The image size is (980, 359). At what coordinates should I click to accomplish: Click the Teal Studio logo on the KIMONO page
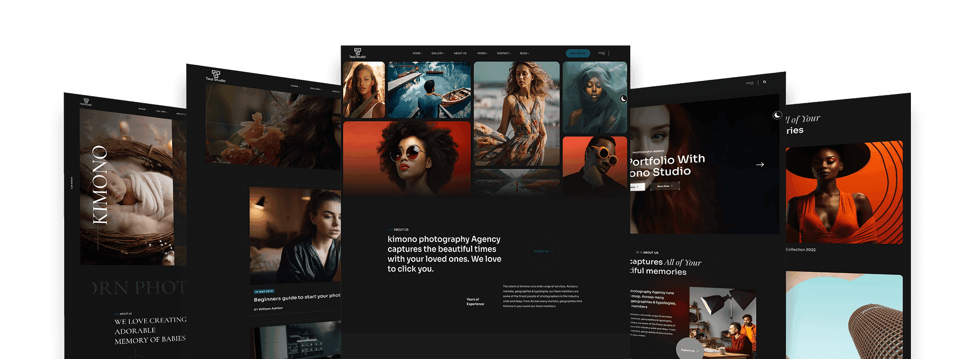(x=86, y=102)
